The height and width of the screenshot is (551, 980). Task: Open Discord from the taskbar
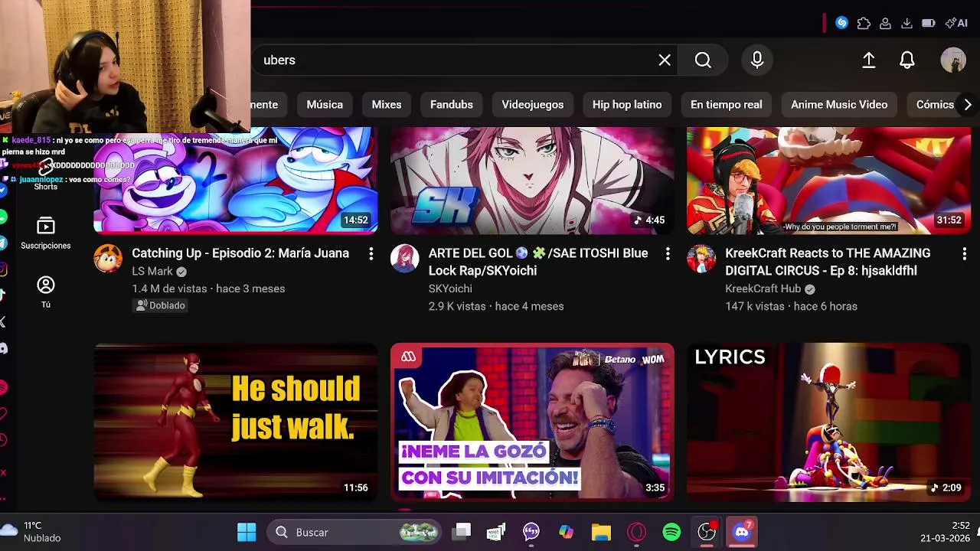coord(742,532)
